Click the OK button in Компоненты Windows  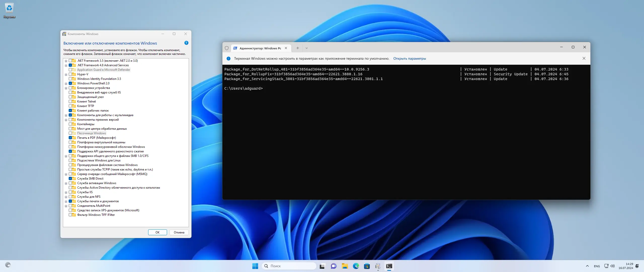click(x=157, y=232)
